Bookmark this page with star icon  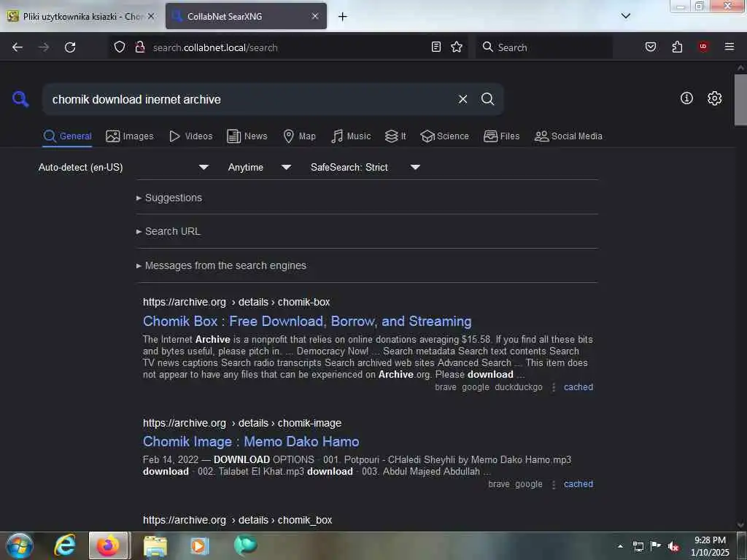pyautogui.click(x=457, y=47)
